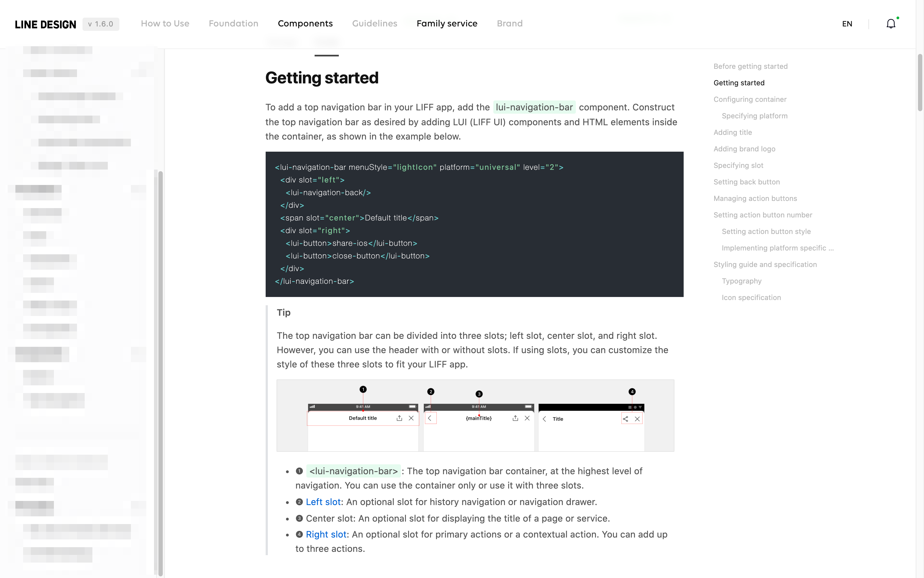924x578 pixels.
Task: Jump to Getting started in contents
Action: pos(739,83)
